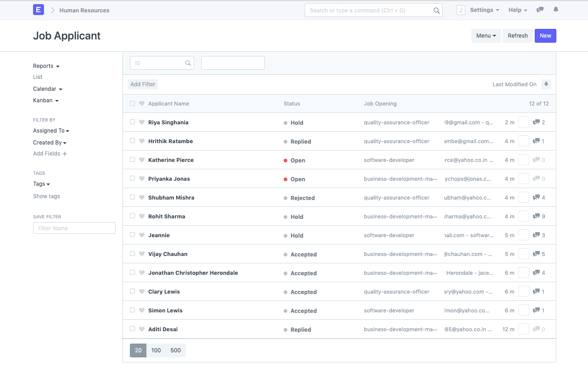Open the Assigned To filter dropdown
Screen dimensions: 588x367
(51, 131)
